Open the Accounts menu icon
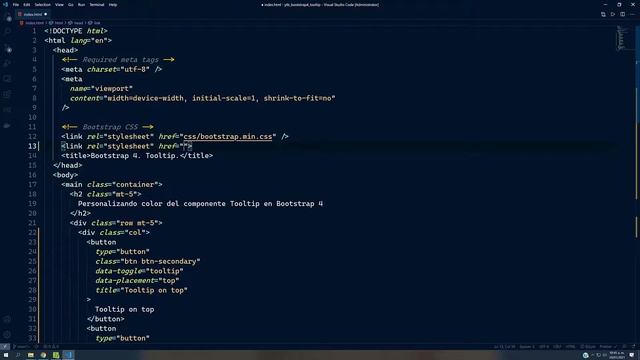 point(7,320)
